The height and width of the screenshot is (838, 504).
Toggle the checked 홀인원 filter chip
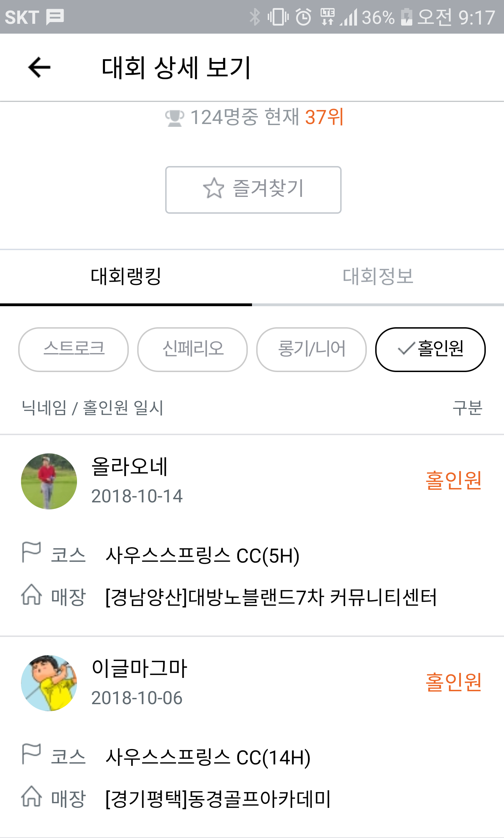(x=430, y=349)
